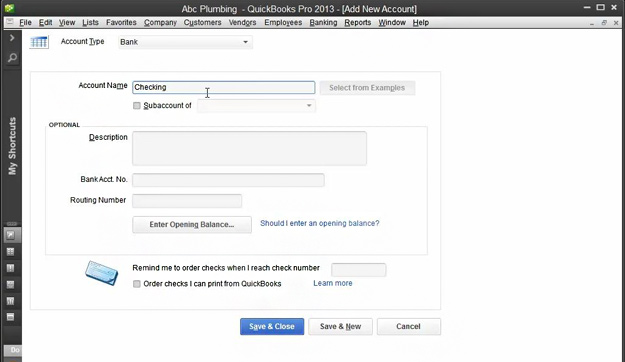
Task: Click the Routing Number field
Action: tap(187, 201)
